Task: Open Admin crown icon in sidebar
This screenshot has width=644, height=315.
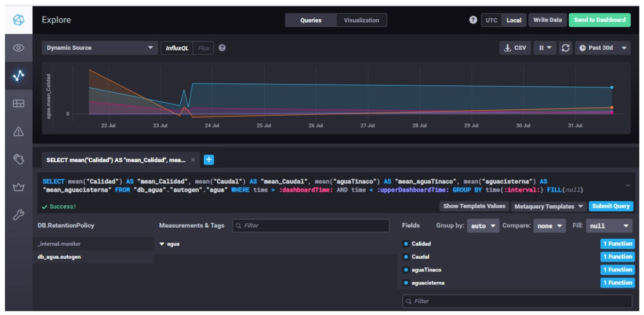Action: pos(18,187)
